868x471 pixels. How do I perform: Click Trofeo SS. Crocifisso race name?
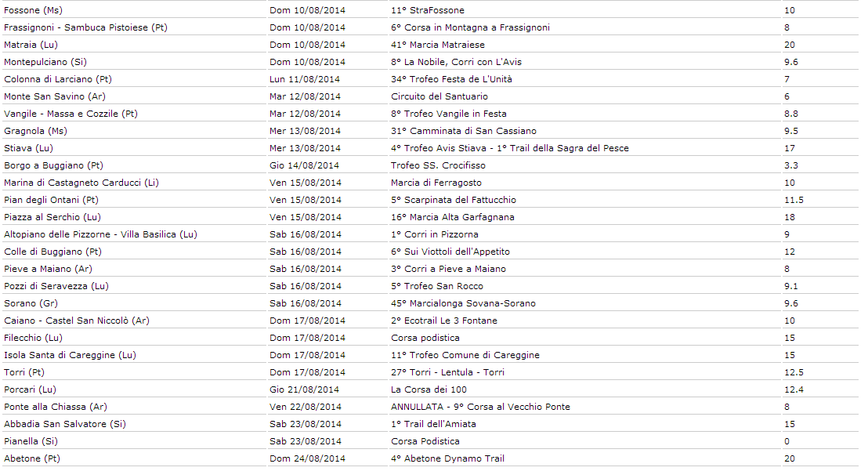tap(438, 165)
